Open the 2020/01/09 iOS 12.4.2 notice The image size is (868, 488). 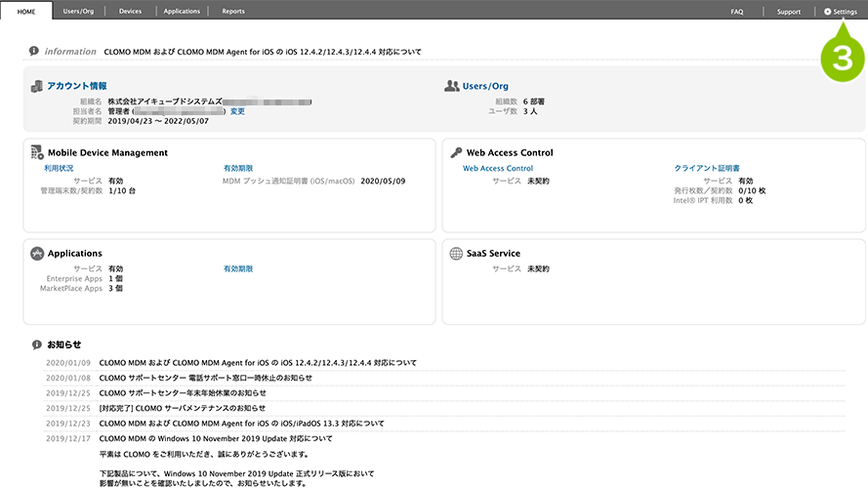pos(258,363)
